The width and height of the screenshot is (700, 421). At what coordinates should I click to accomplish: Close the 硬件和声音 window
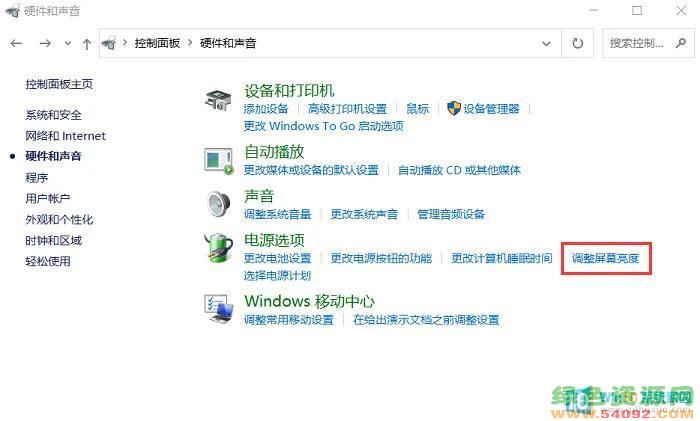pos(681,10)
